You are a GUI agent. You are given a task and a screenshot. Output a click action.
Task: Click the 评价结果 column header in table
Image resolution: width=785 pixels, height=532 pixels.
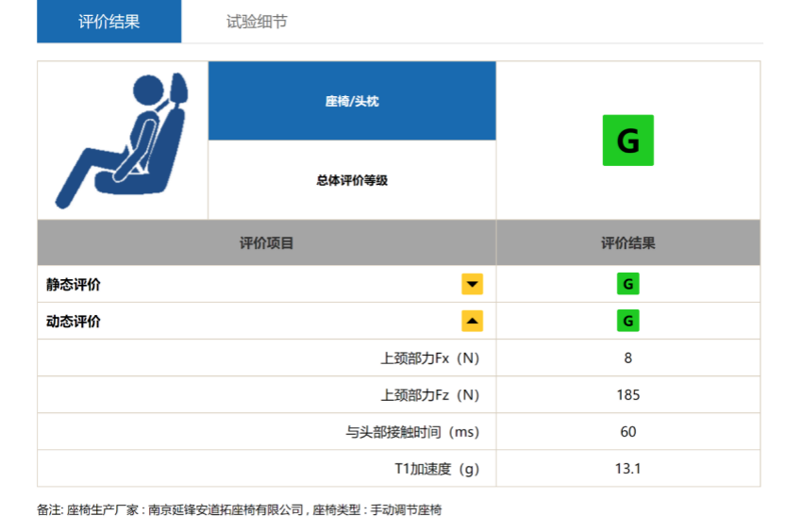point(627,243)
